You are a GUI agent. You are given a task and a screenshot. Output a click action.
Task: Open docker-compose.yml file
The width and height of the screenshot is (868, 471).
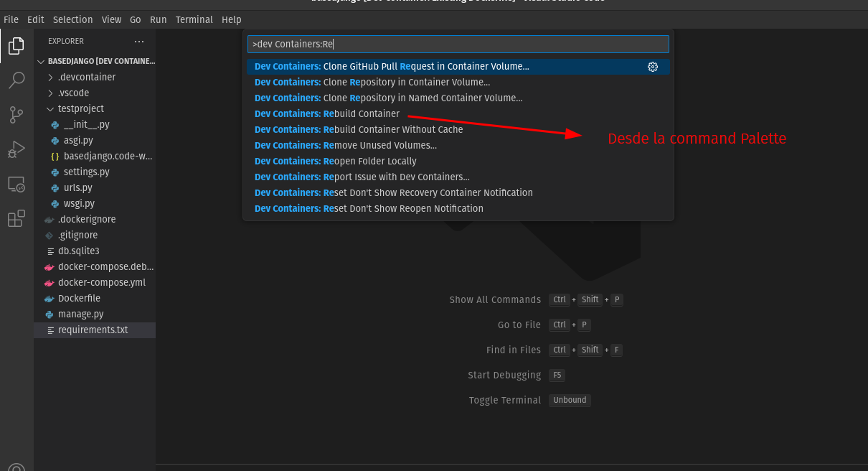point(95,282)
